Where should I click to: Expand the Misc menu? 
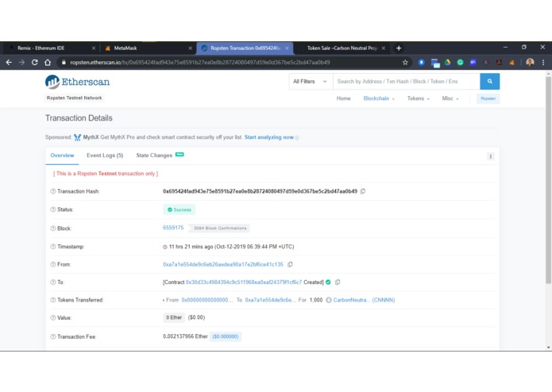(x=450, y=98)
